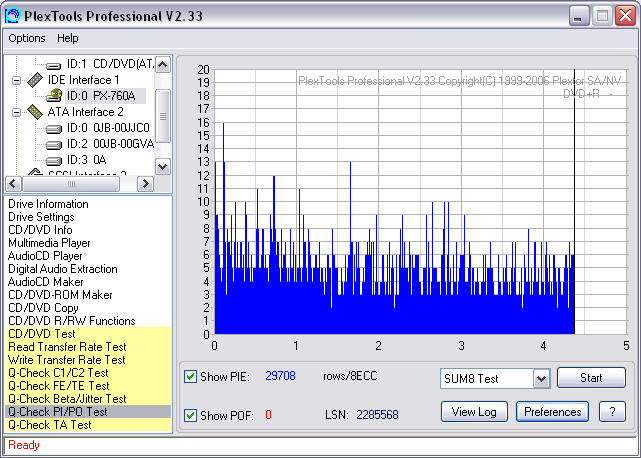Click the ID:3 0A disk icon
The image size is (641, 458).
pyautogui.click(x=54, y=161)
